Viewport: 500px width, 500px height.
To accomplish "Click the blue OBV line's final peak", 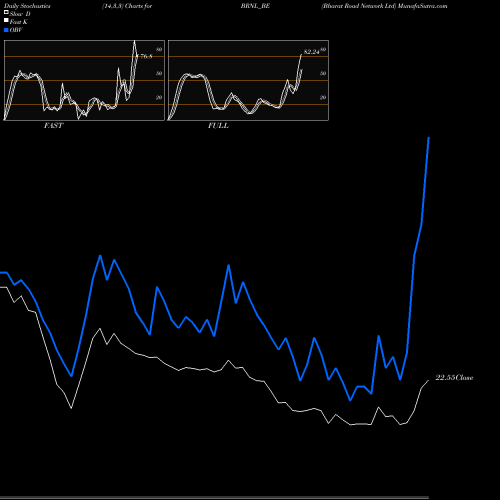I will (429, 138).
